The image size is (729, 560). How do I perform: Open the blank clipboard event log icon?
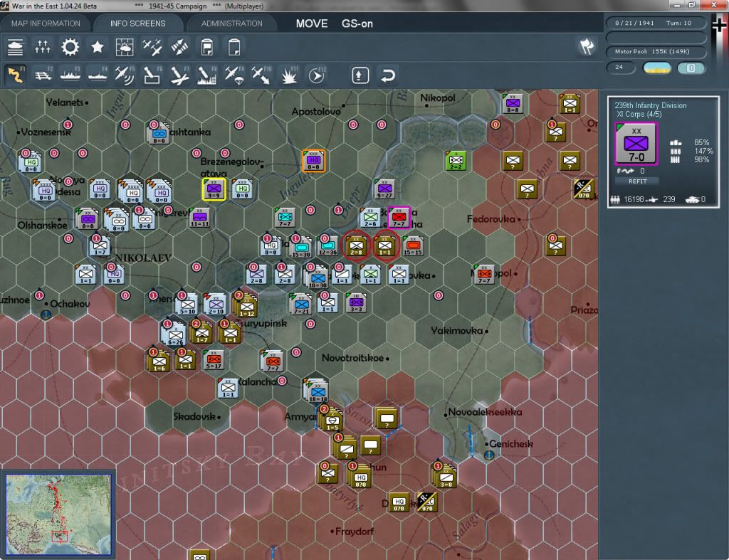click(x=234, y=47)
